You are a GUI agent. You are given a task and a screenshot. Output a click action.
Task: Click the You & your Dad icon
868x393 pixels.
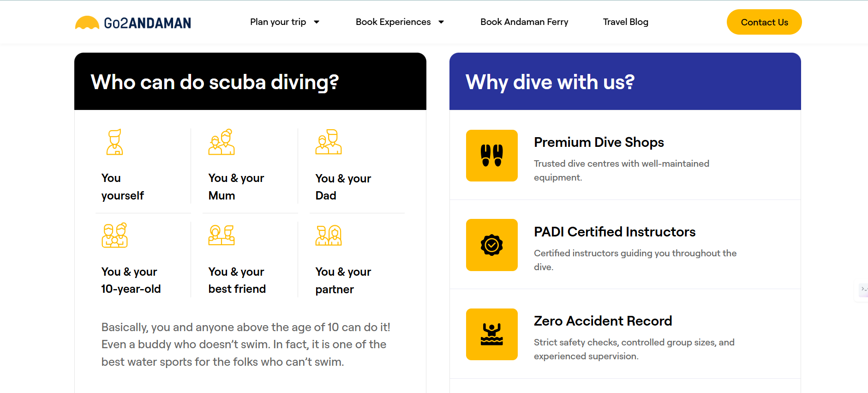click(329, 142)
